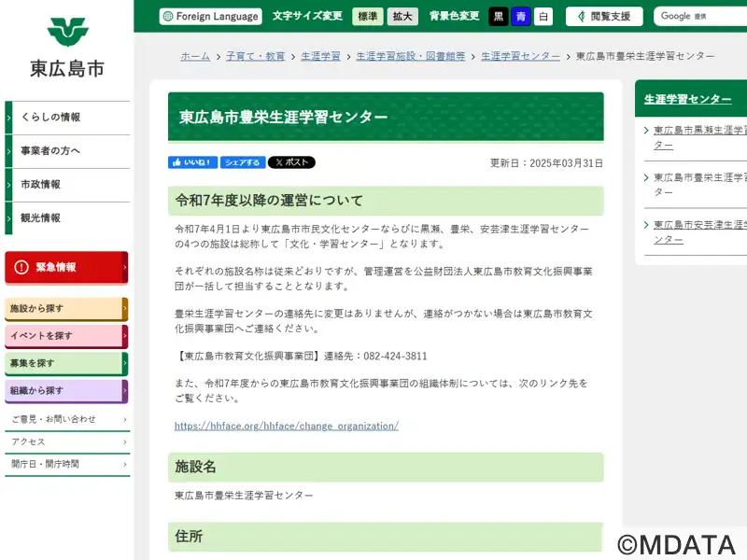Click the globe icon beside Foreign Language
The width and height of the screenshot is (747, 560).
(x=168, y=17)
